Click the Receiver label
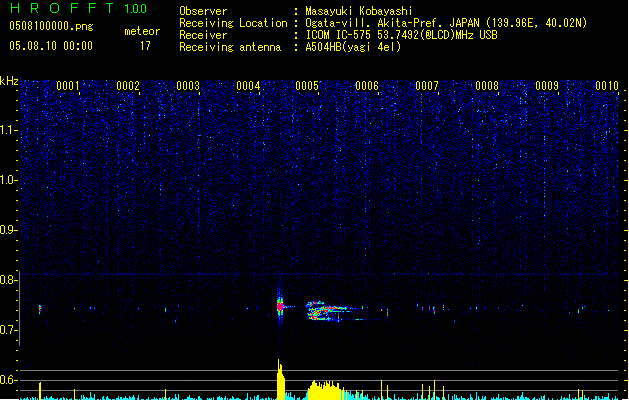This screenshot has height=400, width=629. coord(203,35)
